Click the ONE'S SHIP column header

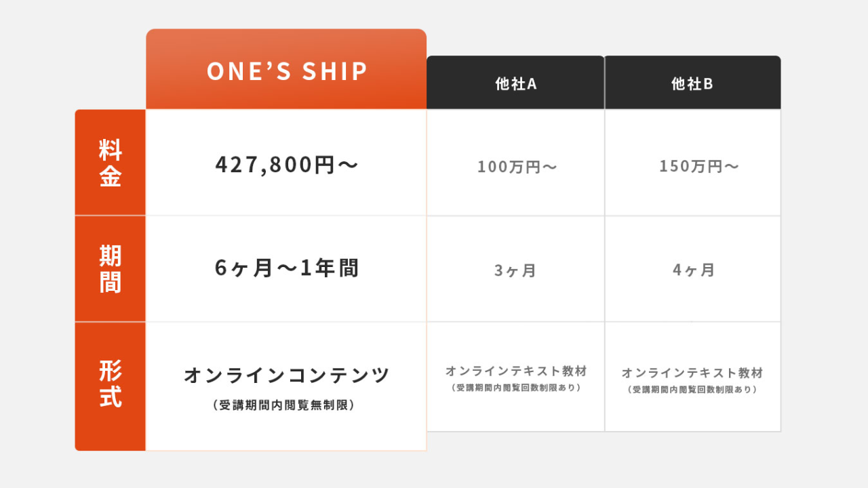pyautogui.click(x=286, y=71)
